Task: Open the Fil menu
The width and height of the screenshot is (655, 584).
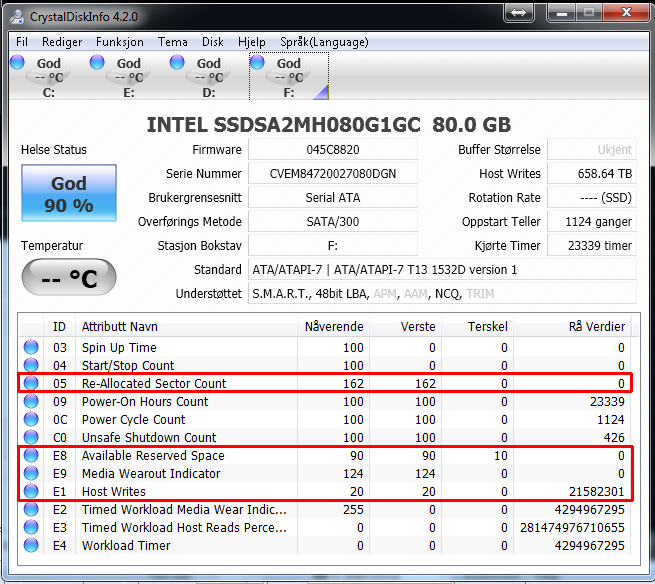Action: tap(22, 42)
